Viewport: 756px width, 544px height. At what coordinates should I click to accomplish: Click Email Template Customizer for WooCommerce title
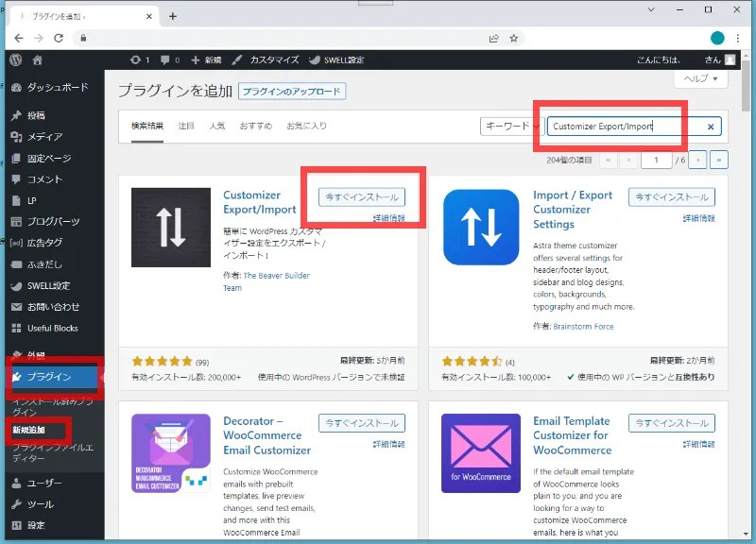click(573, 435)
